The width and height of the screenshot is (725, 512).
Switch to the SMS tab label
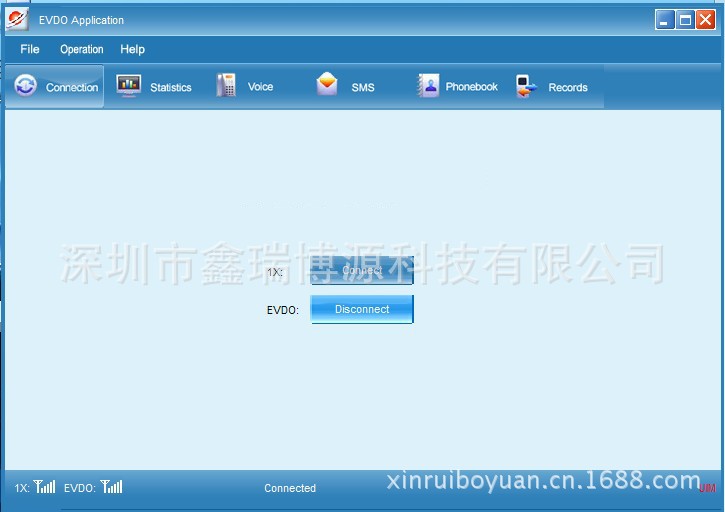[x=363, y=87]
